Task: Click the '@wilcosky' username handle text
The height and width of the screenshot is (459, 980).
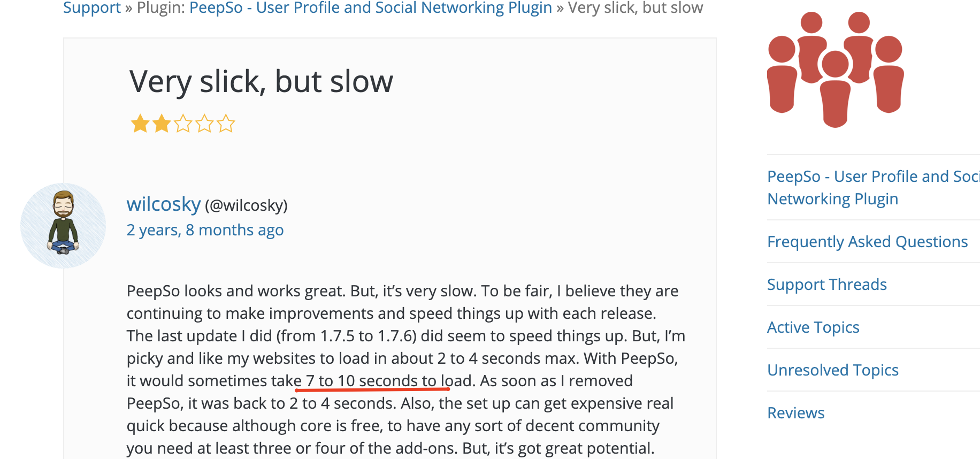Action: coord(246,205)
